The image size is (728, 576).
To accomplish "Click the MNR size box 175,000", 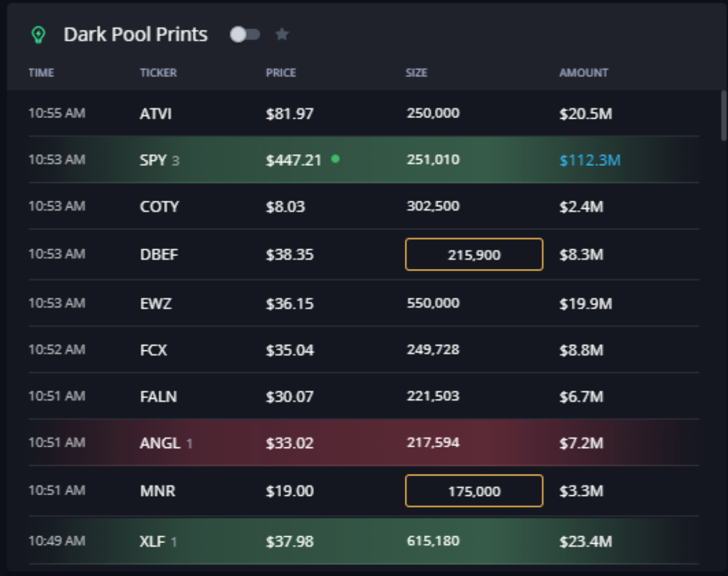I will click(x=474, y=491).
